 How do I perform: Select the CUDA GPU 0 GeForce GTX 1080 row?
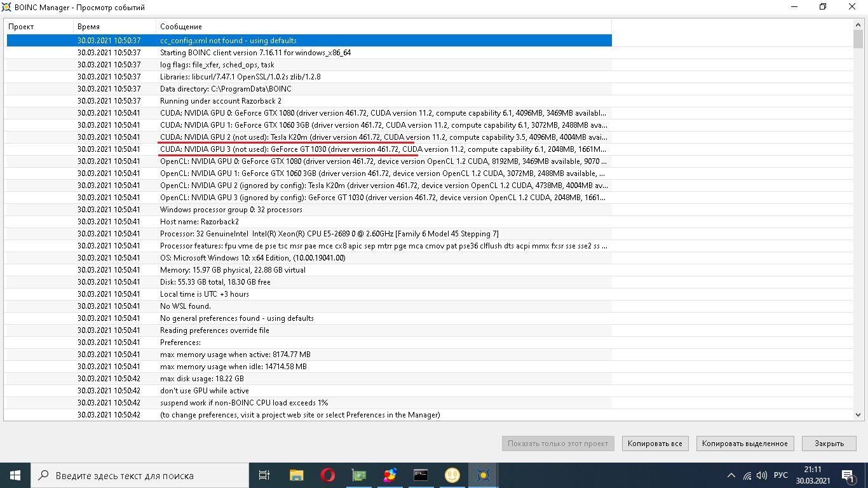coord(309,113)
